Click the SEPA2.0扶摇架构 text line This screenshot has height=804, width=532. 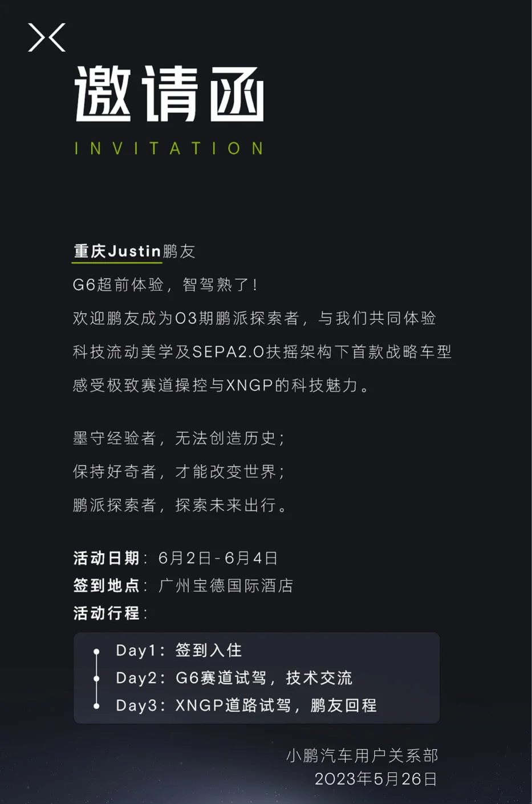point(262,352)
